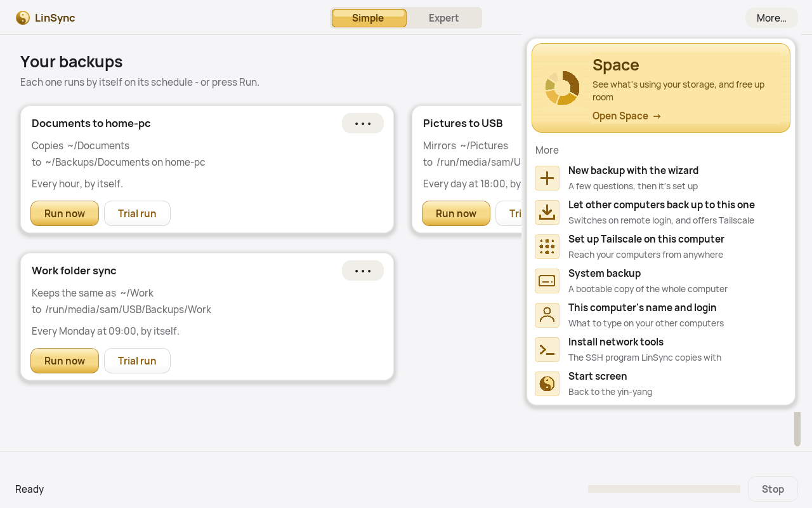Click the Tailscale dots grid icon
This screenshot has height=508, width=812.
[x=547, y=246]
